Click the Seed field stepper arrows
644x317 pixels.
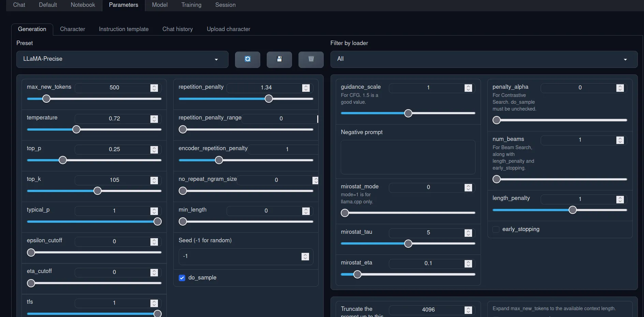pyautogui.click(x=305, y=257)
